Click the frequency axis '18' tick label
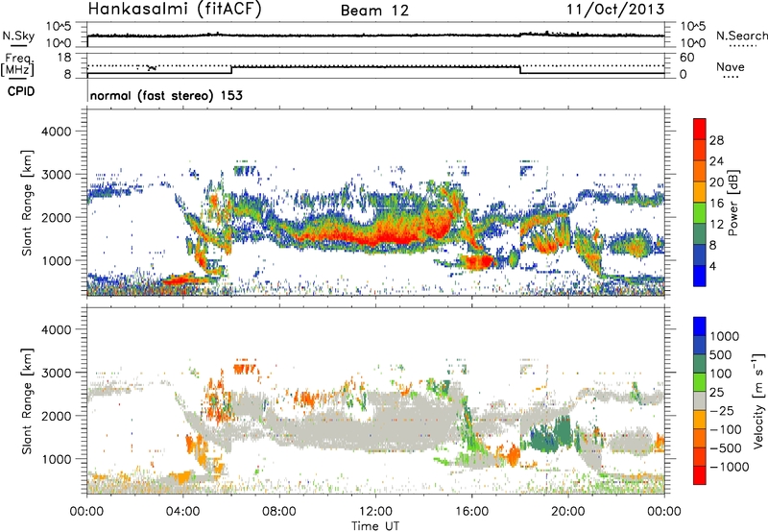The width and height of the screenshot is (768, 532). (64, 58)
